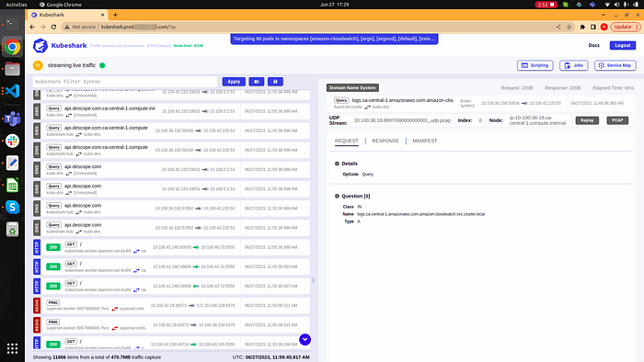Select HTTP GET entry to 10.100.41.31:5555
Screen dimensions: 644x362
pos(171,266)
